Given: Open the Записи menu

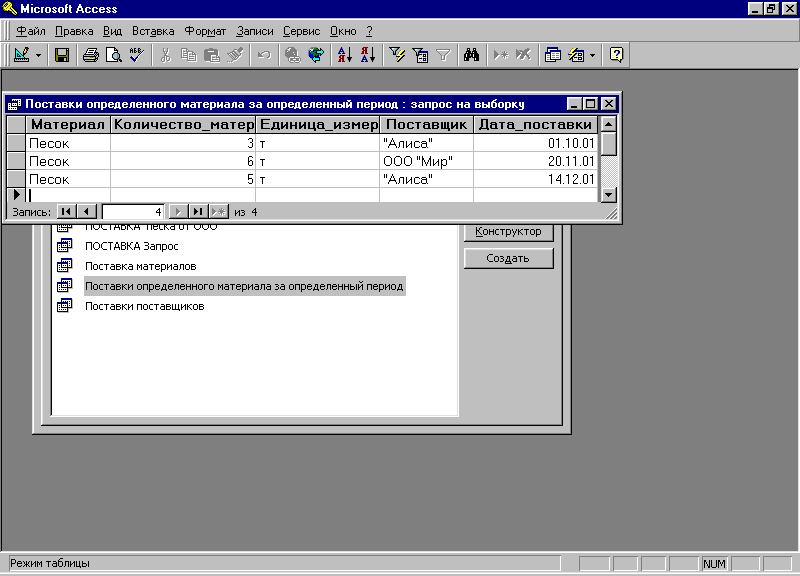Looking at the screenshot, I should click(x=255, y=31).
